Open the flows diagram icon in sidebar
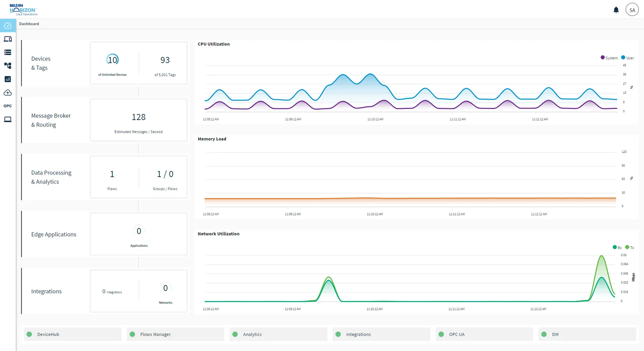Image resolution: width=644 pixels, height=351 pixels. pyautogui.click(x=8, y=66)
